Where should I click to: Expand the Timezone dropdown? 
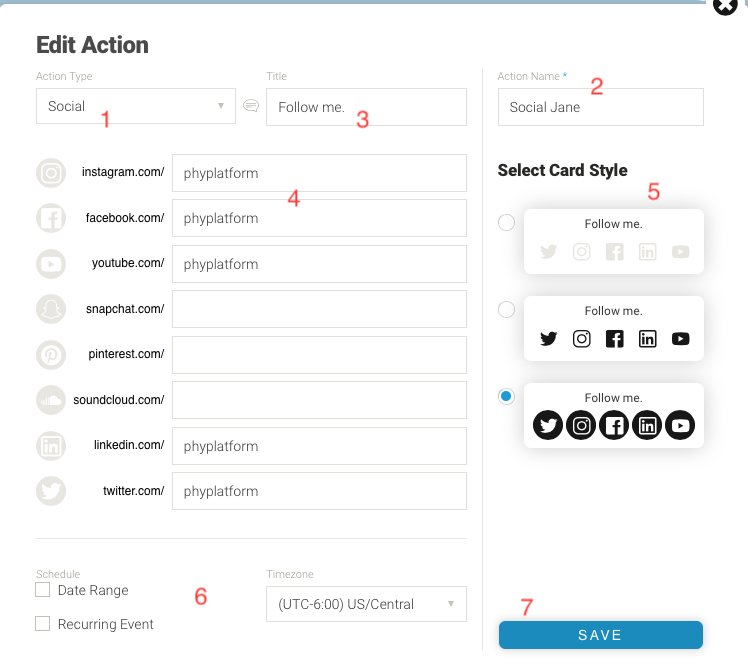[366, 604]
